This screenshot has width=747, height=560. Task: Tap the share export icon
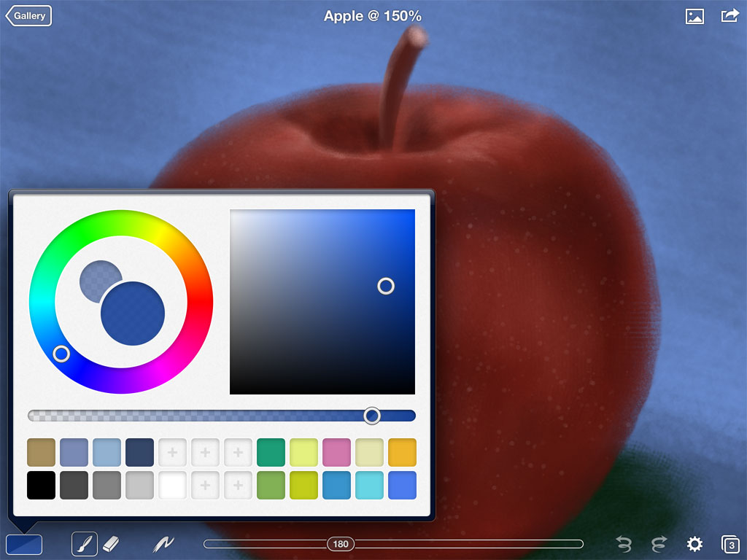tap(729, 15)
